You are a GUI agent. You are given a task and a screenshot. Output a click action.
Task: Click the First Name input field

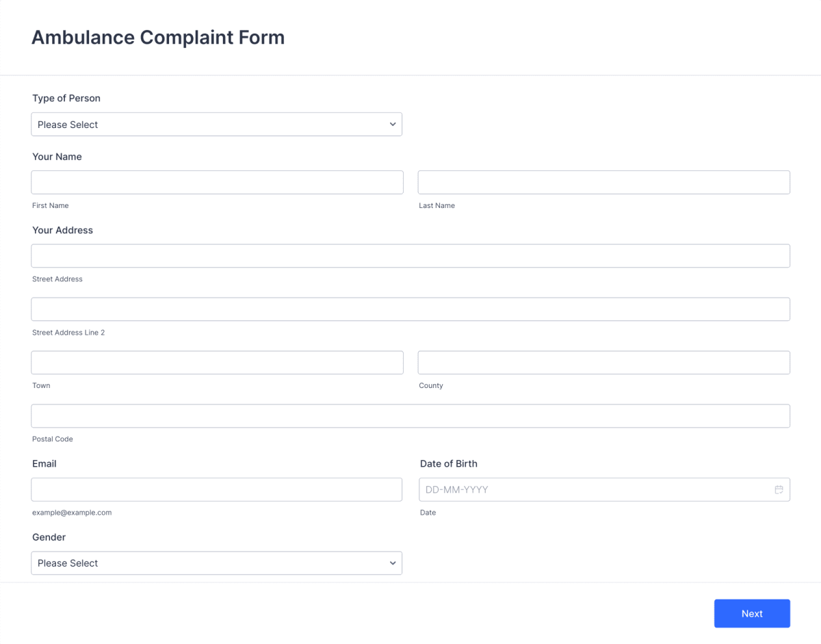pos(217,182)
